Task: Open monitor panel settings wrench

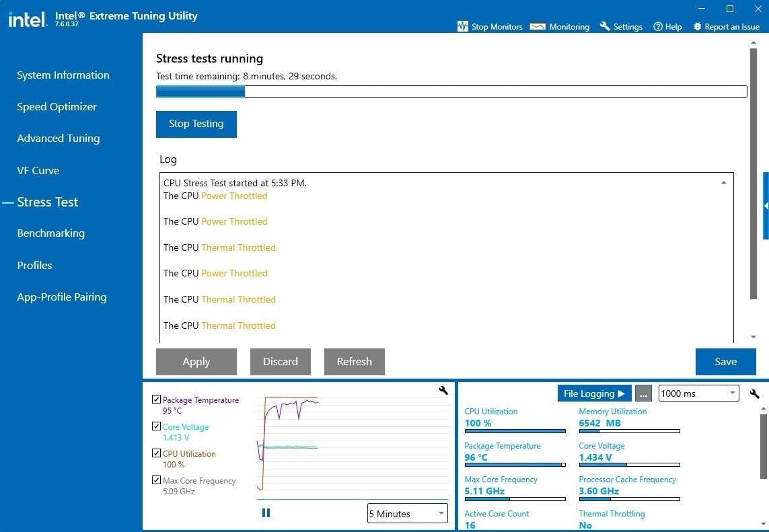Action: (x=755, y=393)
